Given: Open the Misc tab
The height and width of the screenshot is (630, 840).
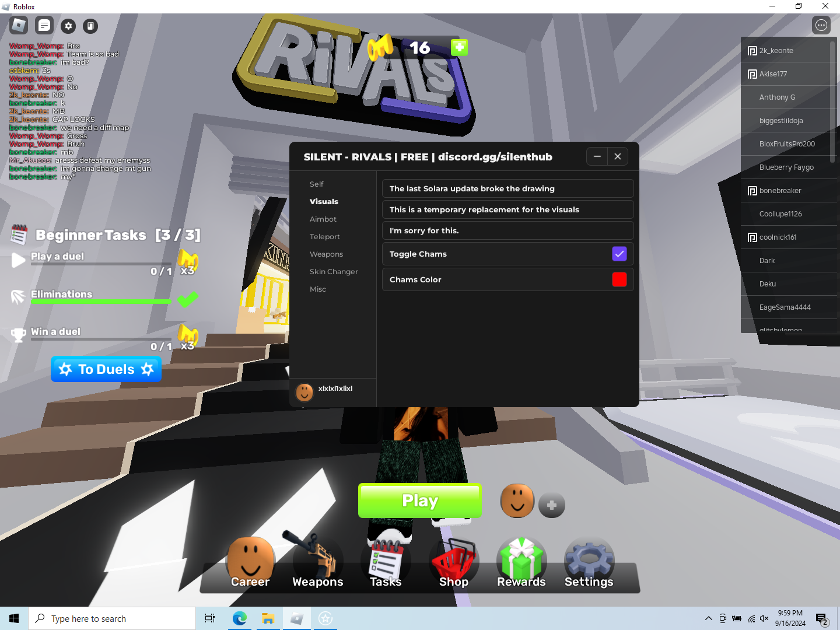Looking at the screenshot, I should point(318,289).
